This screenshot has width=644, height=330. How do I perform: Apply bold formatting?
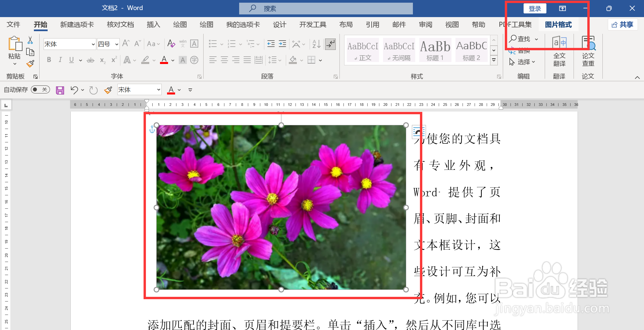point(49,60)
